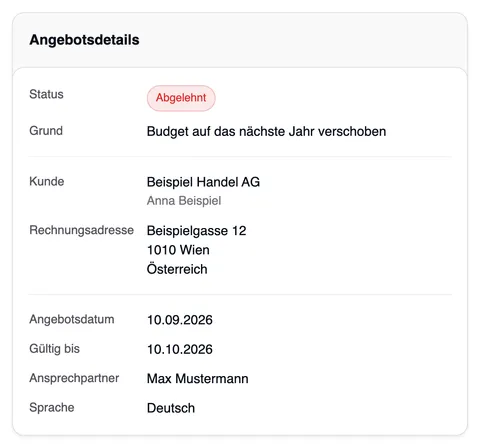The width and height of the screenshot is (480, 448).
Task: Click the Sprache label
Action: [52, 407]
